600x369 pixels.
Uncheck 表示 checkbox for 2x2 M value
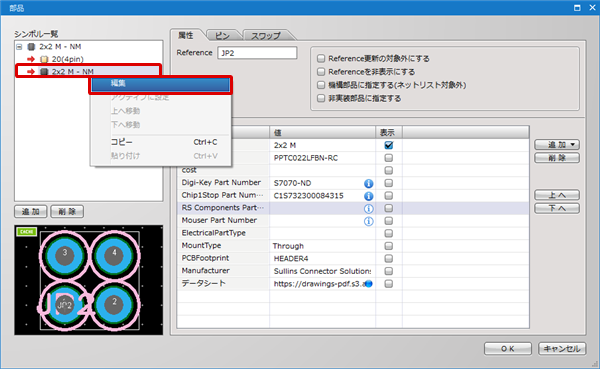(x=388, y=145)
